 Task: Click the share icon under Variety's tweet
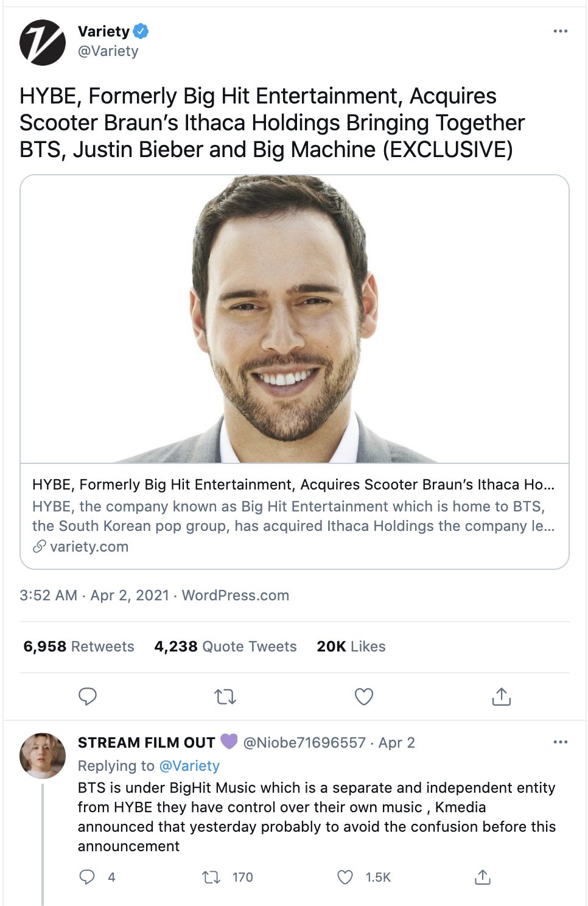[501, 696]
